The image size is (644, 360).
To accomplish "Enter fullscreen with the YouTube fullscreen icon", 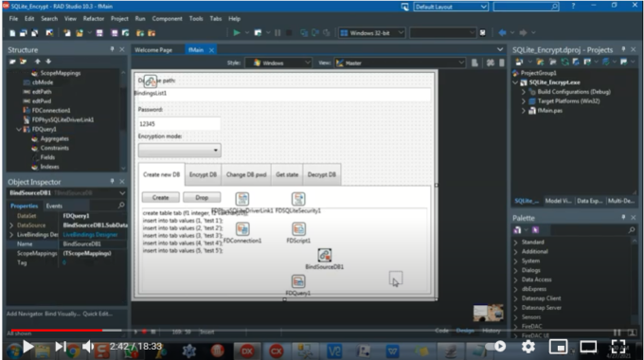I will 618,347.
